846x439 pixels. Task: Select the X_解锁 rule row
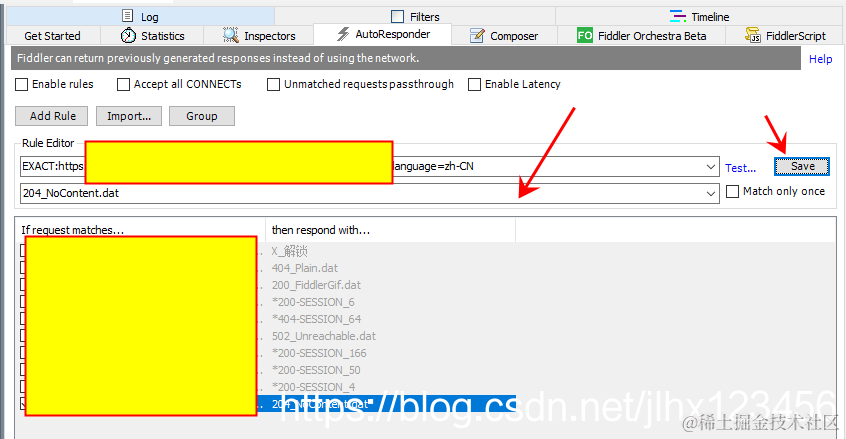tap(289, 251)
